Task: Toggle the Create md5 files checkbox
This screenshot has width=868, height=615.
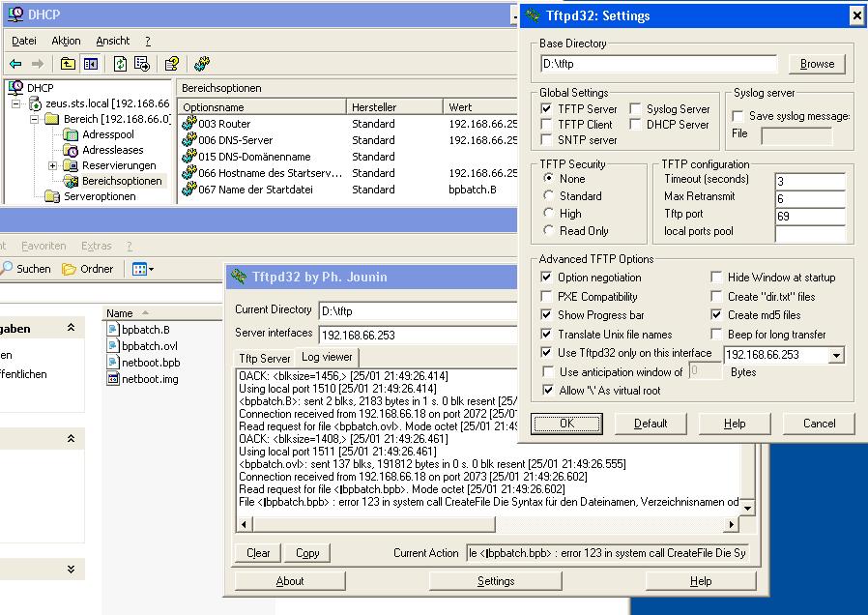Action: (x=717, y=315)
